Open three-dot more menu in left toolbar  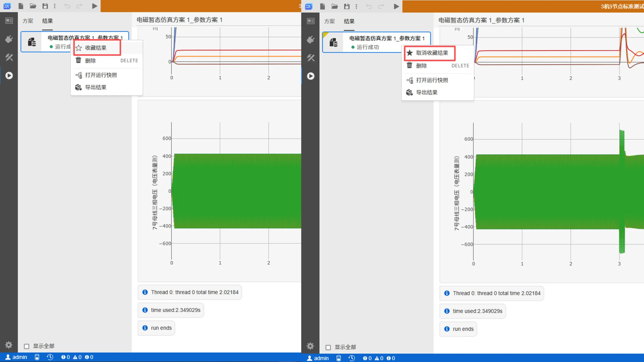point(55,6)
